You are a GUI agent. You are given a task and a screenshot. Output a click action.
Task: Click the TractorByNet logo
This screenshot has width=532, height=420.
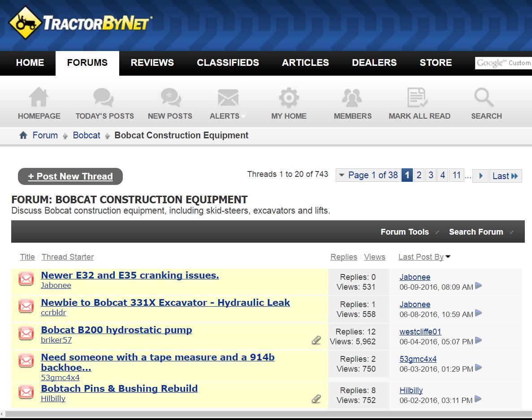coord(81,22)
